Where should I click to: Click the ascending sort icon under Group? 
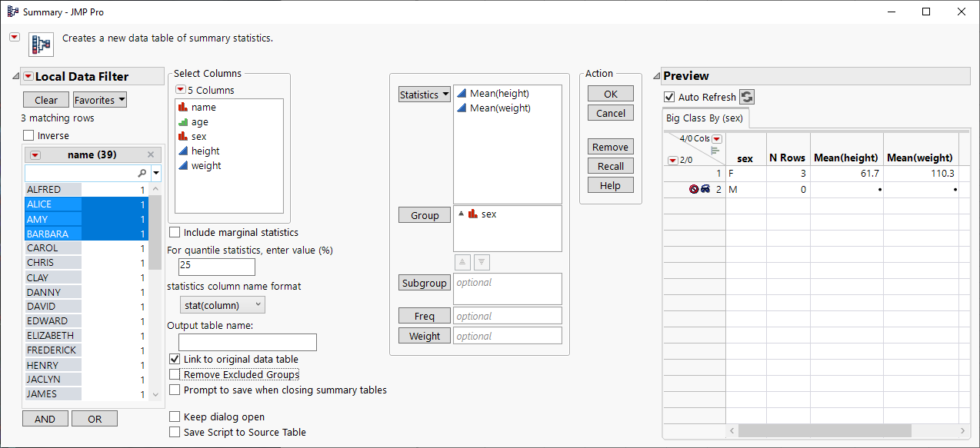pyautogui.click(x=462, y=261)
